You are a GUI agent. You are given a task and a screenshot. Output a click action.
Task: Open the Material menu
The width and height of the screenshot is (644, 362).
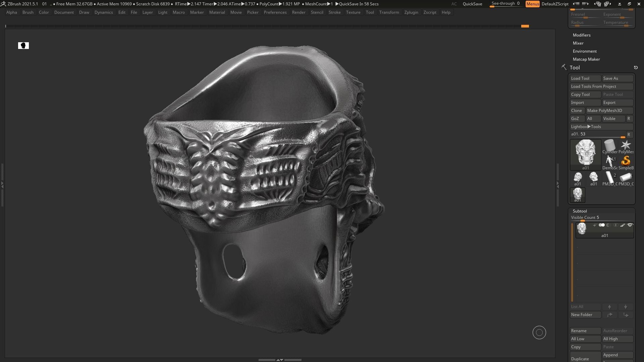click(217, 12)
